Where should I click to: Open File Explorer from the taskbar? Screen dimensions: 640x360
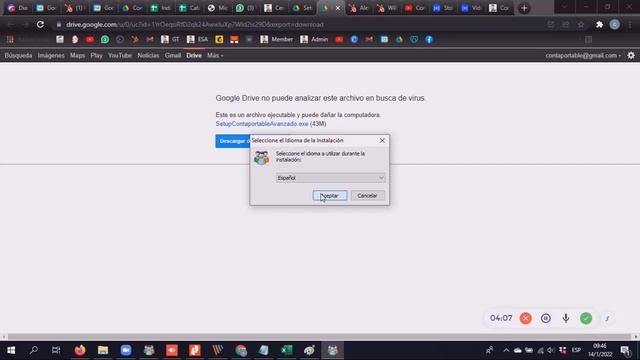(x=103, y=350)
